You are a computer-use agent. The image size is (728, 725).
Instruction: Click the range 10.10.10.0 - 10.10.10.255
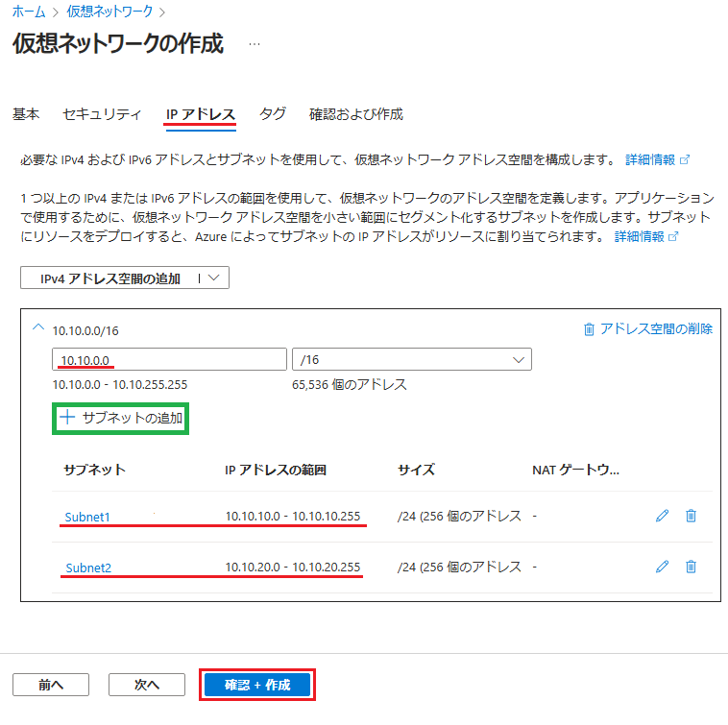point(293,516)
